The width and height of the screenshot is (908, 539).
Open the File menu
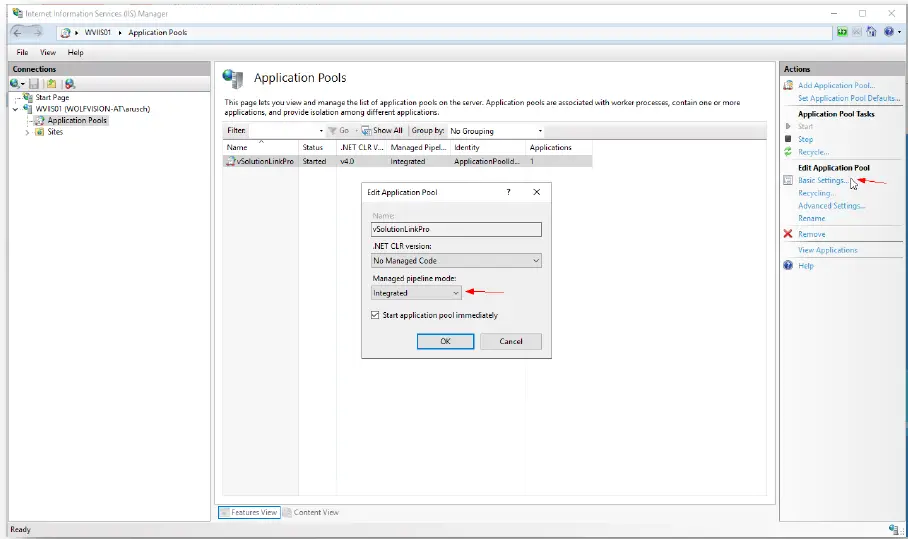pos(23,52)
